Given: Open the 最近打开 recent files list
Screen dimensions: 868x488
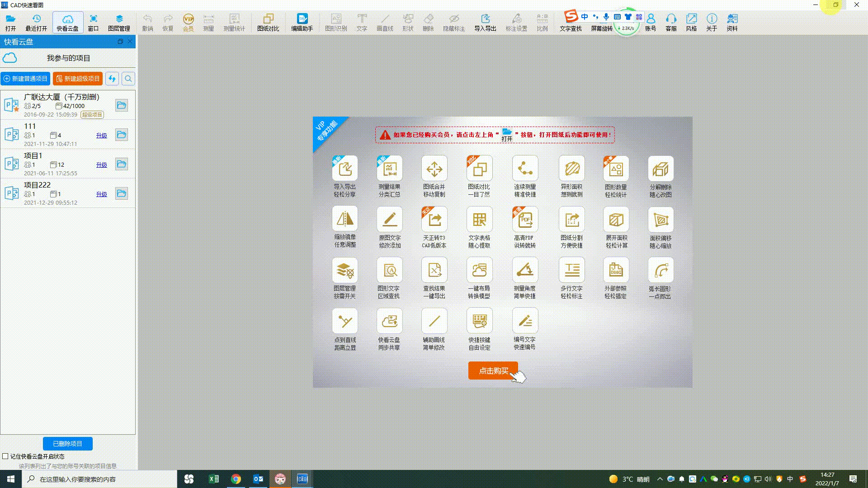Looking at the screenshot, I should coord(36,22).
